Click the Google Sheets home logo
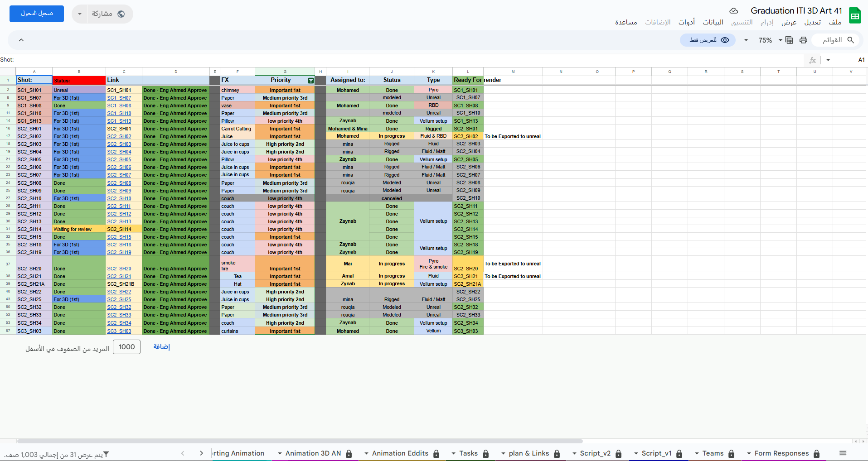This screenshot has height=461, width=868. (855, 16)
